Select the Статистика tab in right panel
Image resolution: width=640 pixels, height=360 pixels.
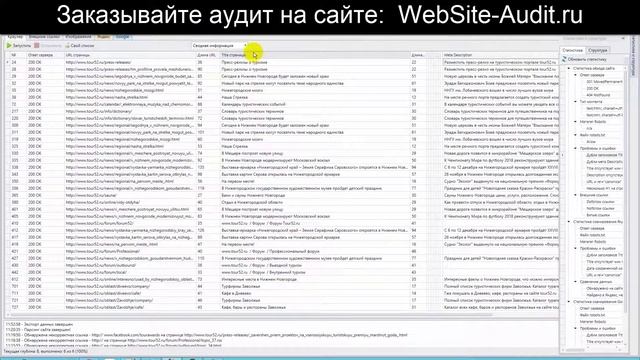(572, 50)
